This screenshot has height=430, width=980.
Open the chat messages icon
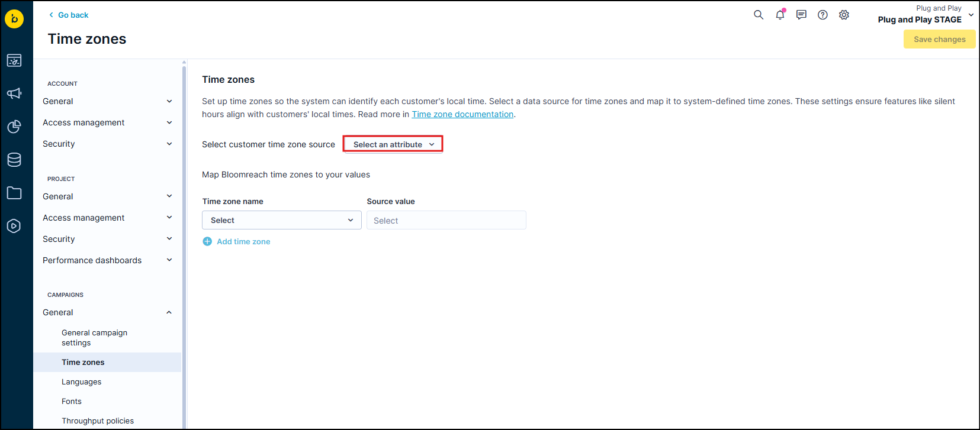point(801,15)
